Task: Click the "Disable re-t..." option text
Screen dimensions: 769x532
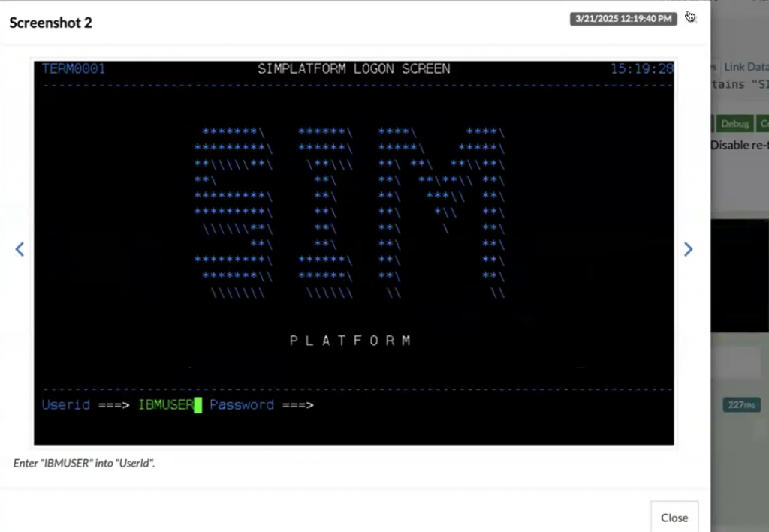Action: 739,145
